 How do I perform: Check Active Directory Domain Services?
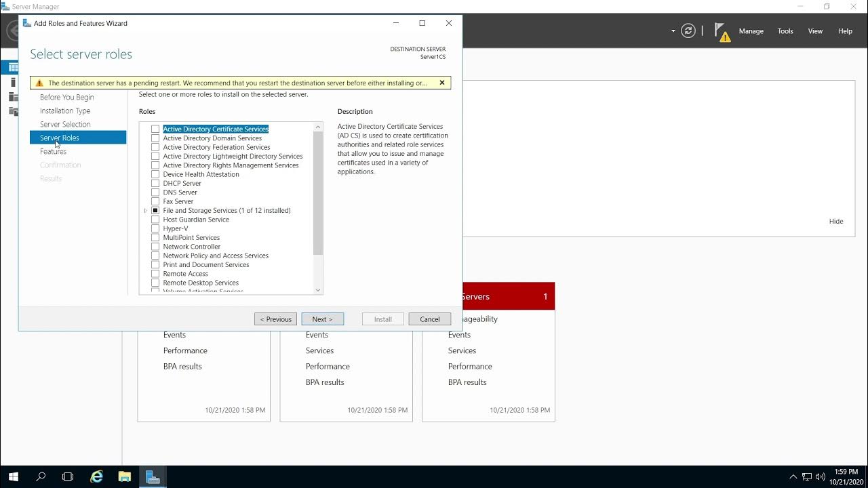click(155, 138)
